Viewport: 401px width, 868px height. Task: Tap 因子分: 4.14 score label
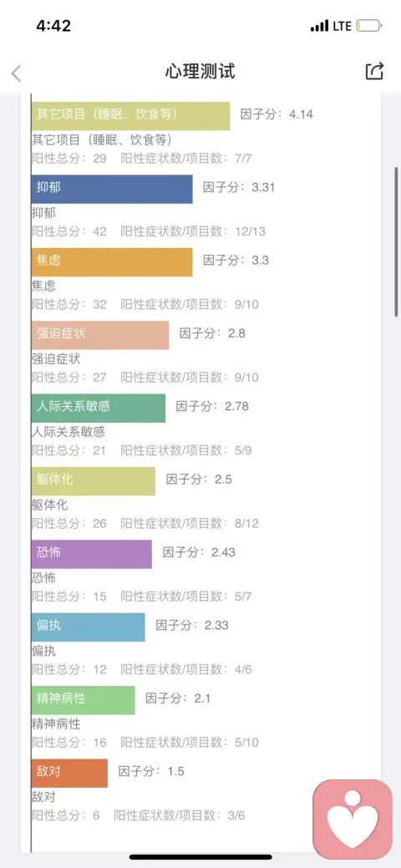(x=277, y=114)
